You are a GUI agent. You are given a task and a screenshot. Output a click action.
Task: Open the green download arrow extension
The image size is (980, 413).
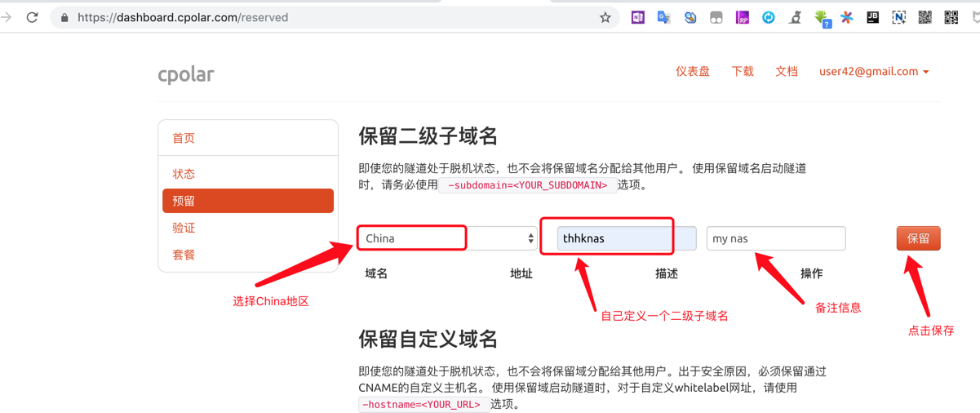(822, 18)
